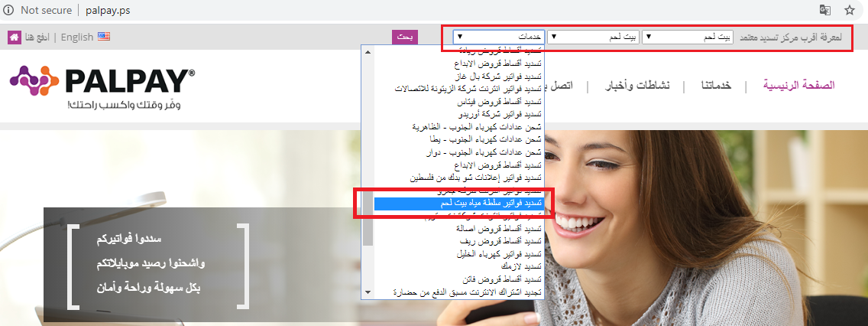The height and width of the screenshot is (326, 868).
Task: Click the بكل سهولة وراحة وأمان banner text
Action: pyautogui.click(x=147, y=289)
